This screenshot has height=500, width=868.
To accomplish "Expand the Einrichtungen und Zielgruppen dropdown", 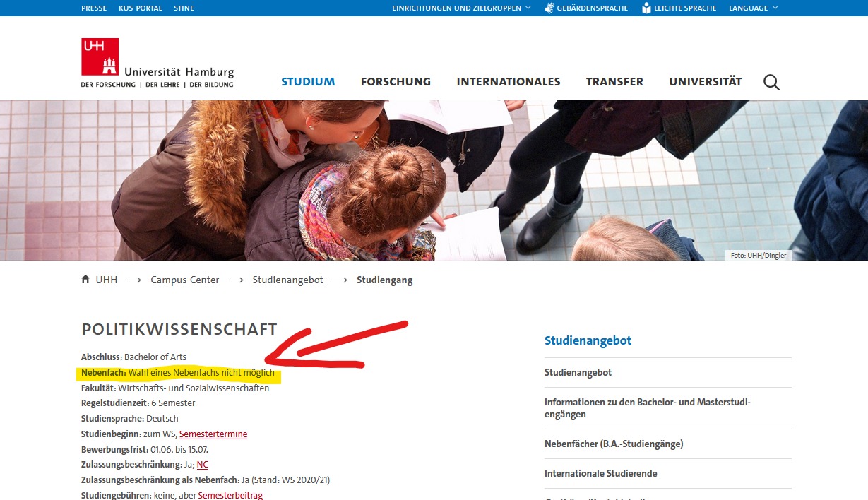I will click(458, 8).
